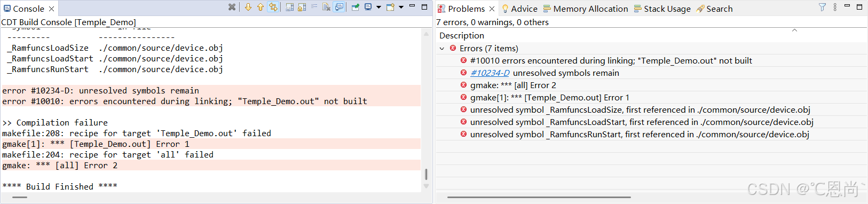
Task: Click 'CDT Build Console [Temple_Demo]' title
Action: pyautogui.click(x=68, y=22)
